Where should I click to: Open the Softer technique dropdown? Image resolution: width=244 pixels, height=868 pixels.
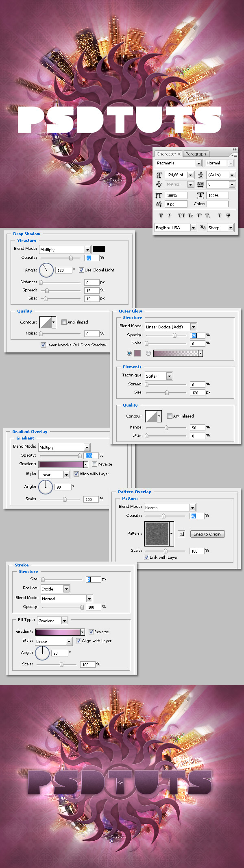pyautogui.click(x=169, y=376)
